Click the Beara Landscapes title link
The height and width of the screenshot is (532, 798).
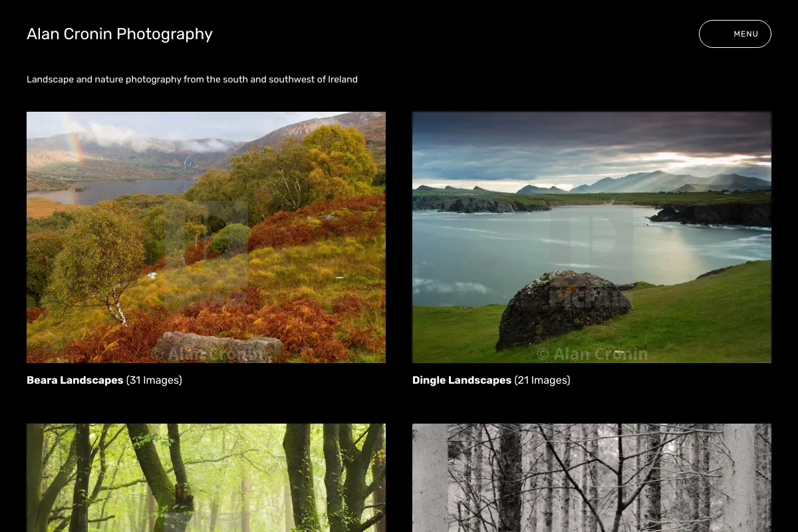pyautogui.click(x=75, y=380)
